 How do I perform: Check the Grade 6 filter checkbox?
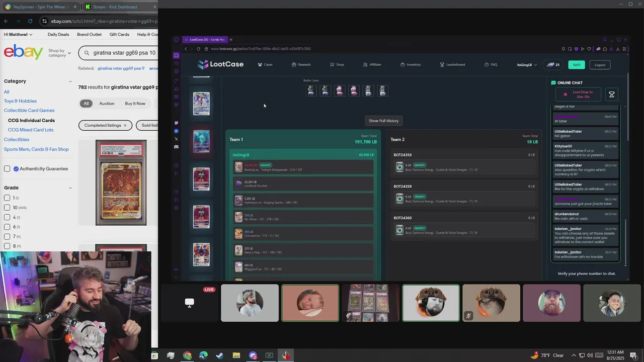(x=7, y=227)
